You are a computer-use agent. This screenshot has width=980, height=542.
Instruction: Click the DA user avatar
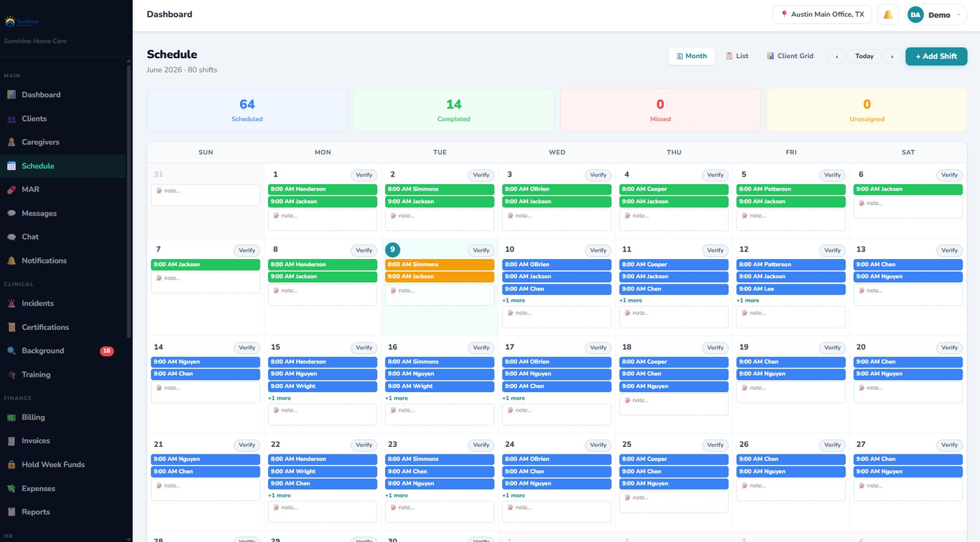(x=916, y=15)
